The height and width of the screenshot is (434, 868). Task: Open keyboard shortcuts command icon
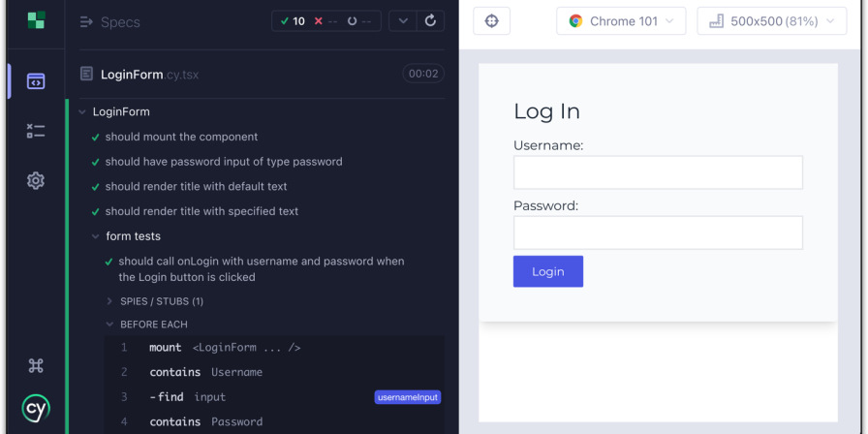point(36,366)
